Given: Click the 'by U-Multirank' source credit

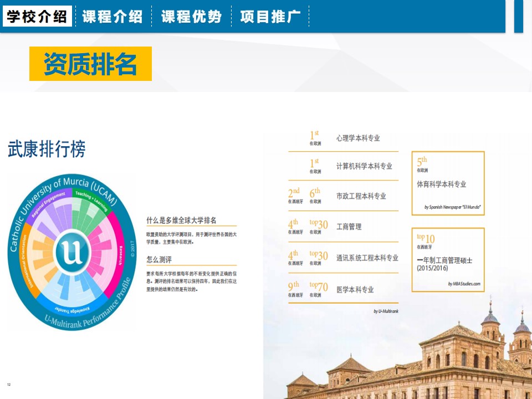Looking at the screenshot, I should point(386,311).
